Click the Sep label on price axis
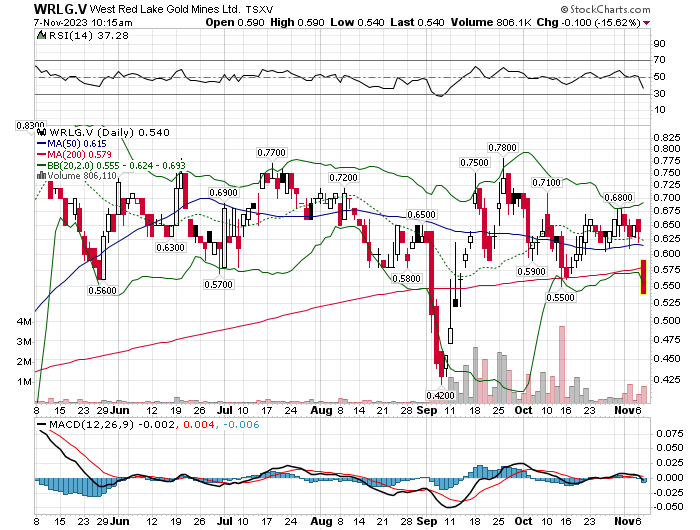Screen dimensions: 700x530 click(426, 410)
